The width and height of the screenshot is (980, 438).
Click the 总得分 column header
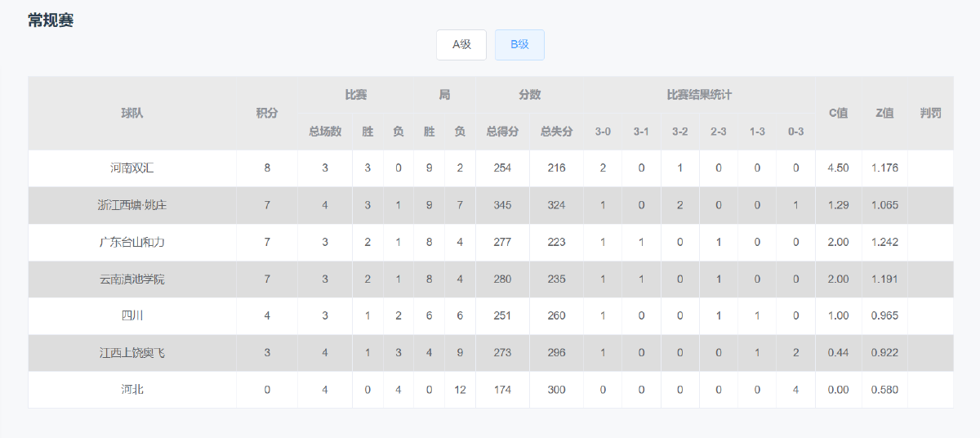(x=502, y=131)
